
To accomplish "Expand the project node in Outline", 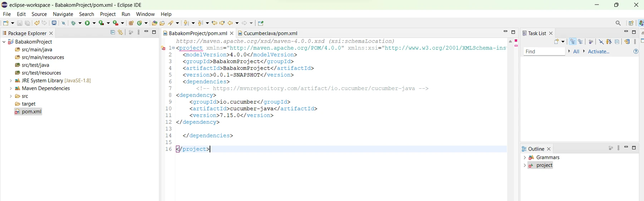I will pyautogui.click(x=525, y=166).
